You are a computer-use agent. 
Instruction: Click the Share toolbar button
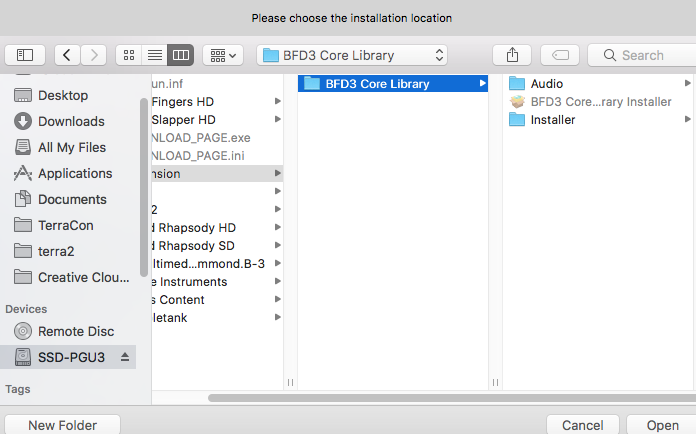tap(512, 55)
